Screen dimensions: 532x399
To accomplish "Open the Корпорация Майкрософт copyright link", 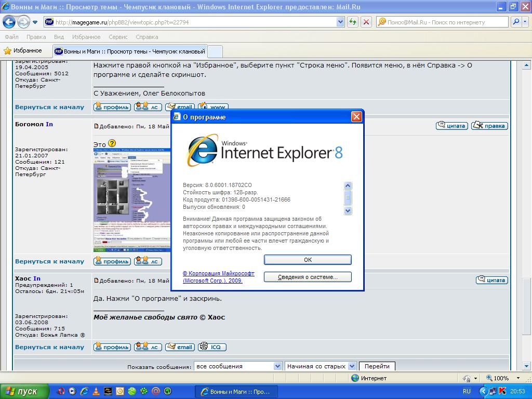I will point(219,277).
